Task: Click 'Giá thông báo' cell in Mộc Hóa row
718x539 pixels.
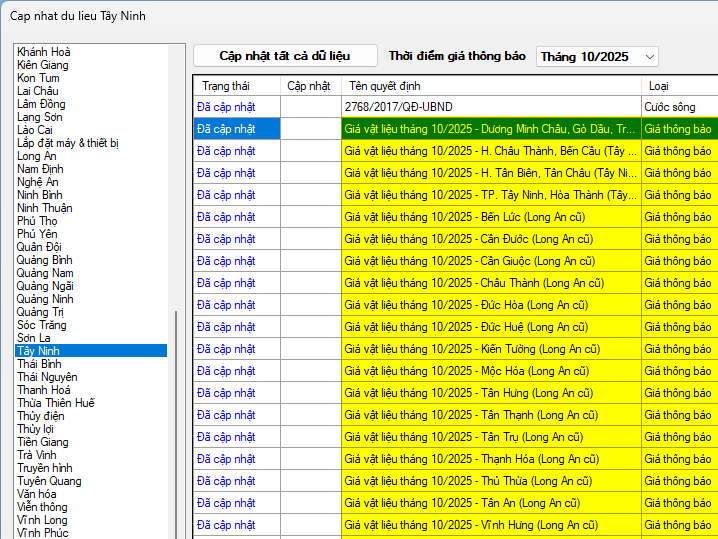Action: [678, 371]
